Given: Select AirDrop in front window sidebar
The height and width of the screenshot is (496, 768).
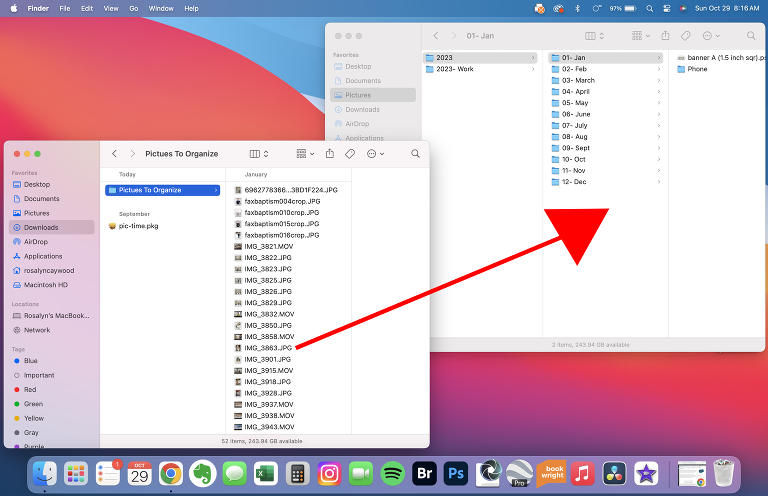Looking at the screenshot, I should (x=36, y=241).
